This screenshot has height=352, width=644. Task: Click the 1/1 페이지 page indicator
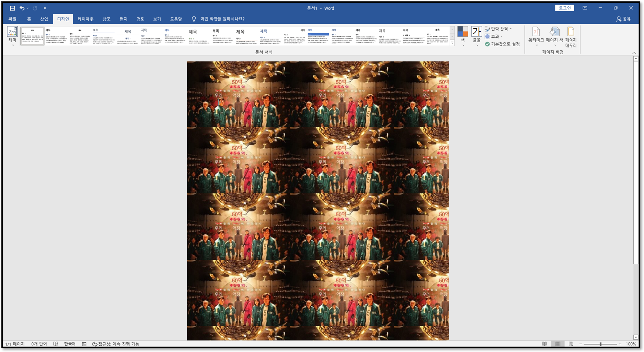15,344
